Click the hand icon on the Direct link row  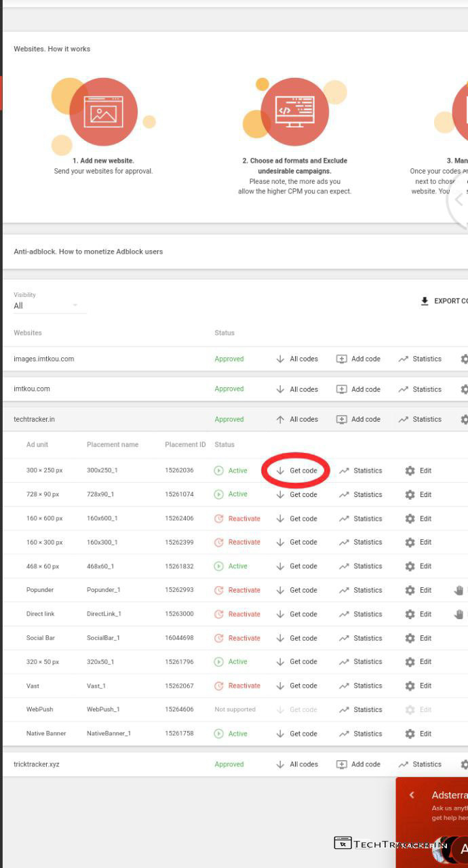[459, 614]
